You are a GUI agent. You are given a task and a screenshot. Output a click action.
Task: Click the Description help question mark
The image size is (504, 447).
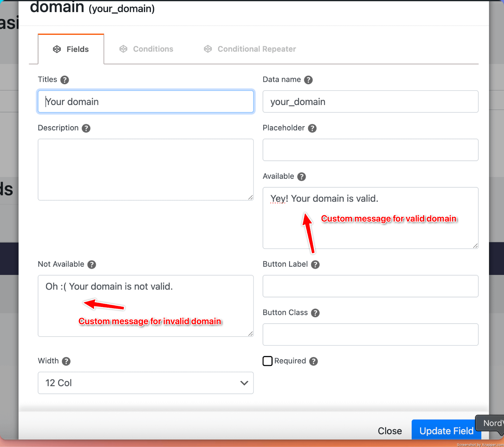point(86,128)
